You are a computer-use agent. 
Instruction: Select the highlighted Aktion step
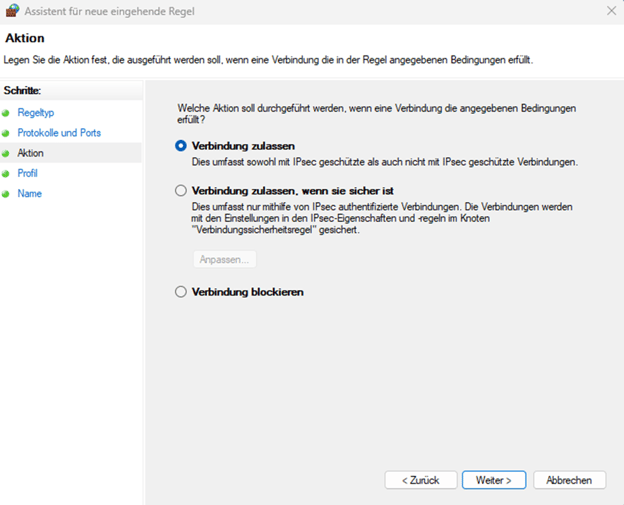(30, 153)
